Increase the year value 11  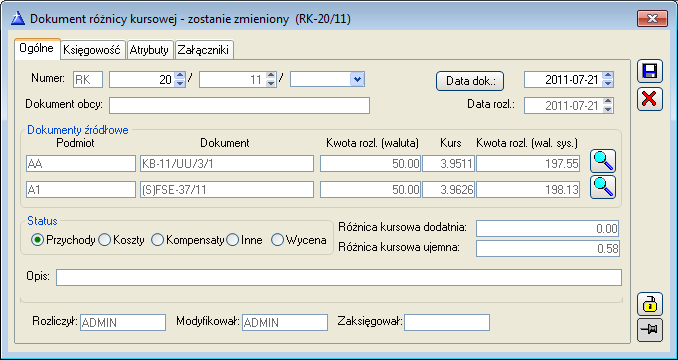(271, 76)
